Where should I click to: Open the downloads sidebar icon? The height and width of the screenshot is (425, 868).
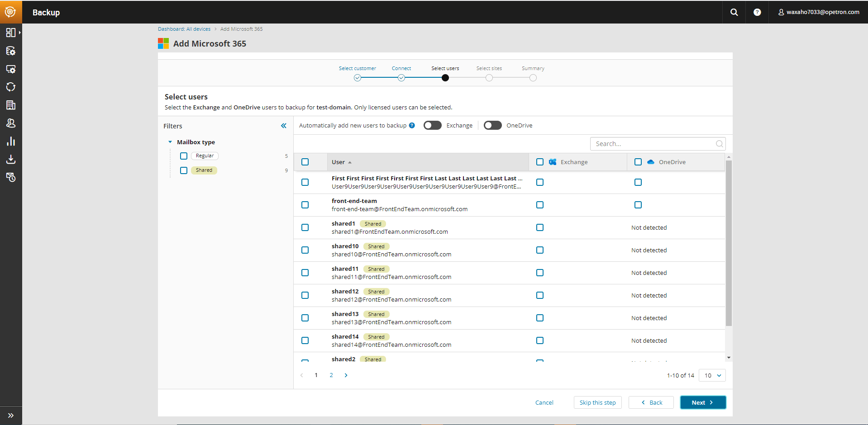(11, 159)
